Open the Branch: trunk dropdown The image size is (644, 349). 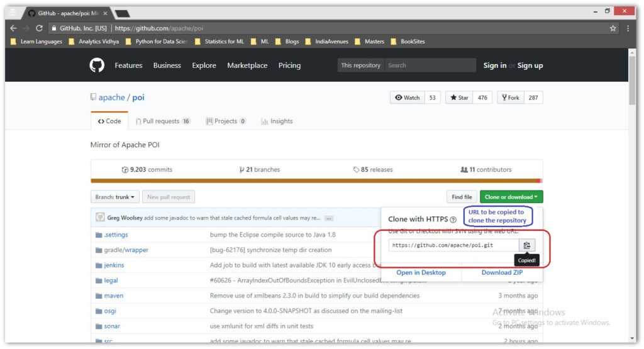pyautogui.click(x=114, y=197)
